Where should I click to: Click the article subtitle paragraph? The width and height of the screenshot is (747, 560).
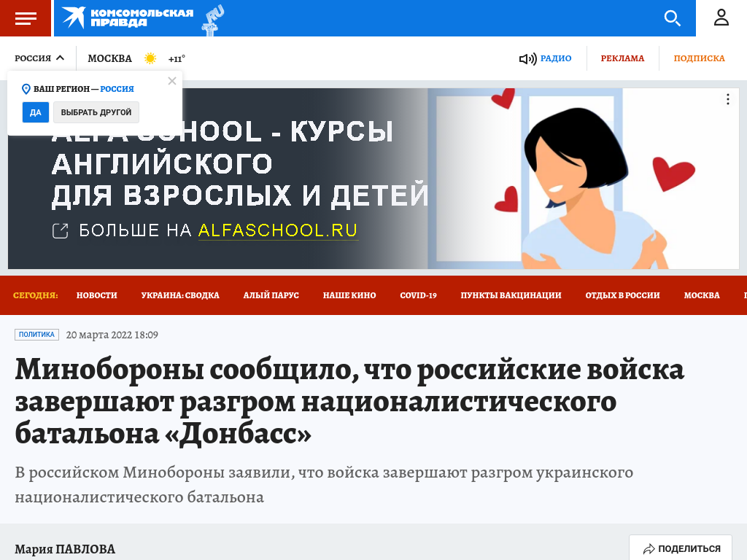point(324,484)
